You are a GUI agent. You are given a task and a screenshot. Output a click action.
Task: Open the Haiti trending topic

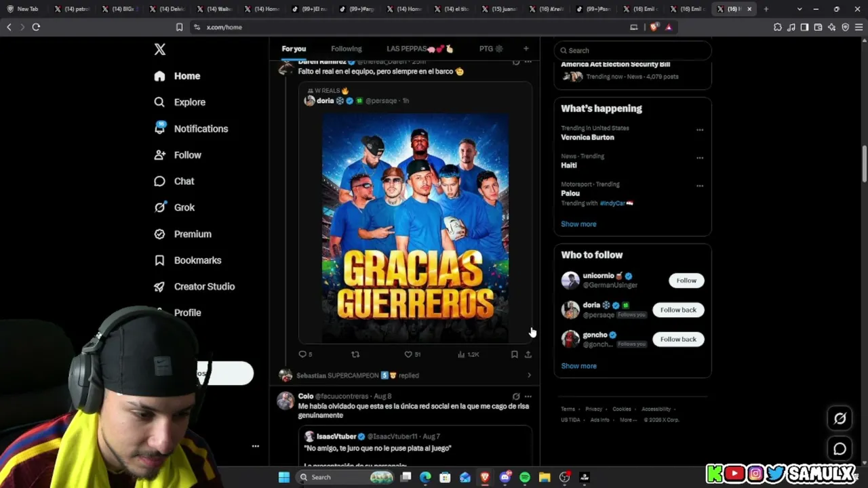coord(569,165)
